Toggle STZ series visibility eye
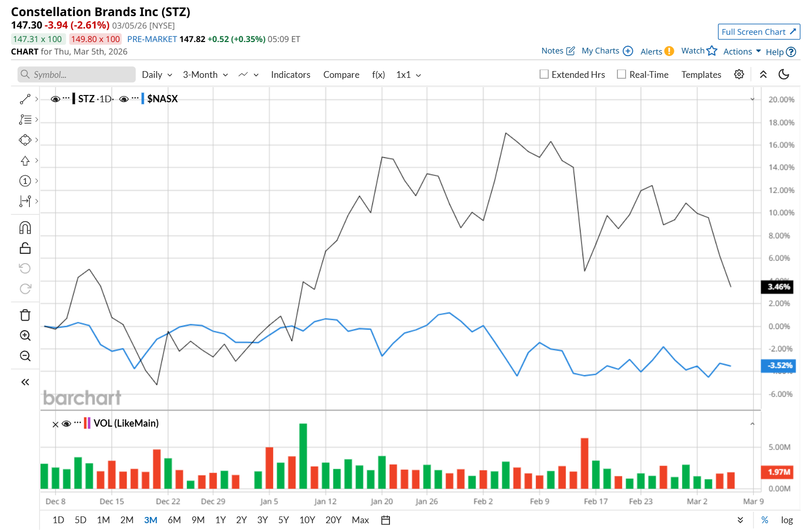810x532 pixels. pyautogui.click(x=56, y=99)
